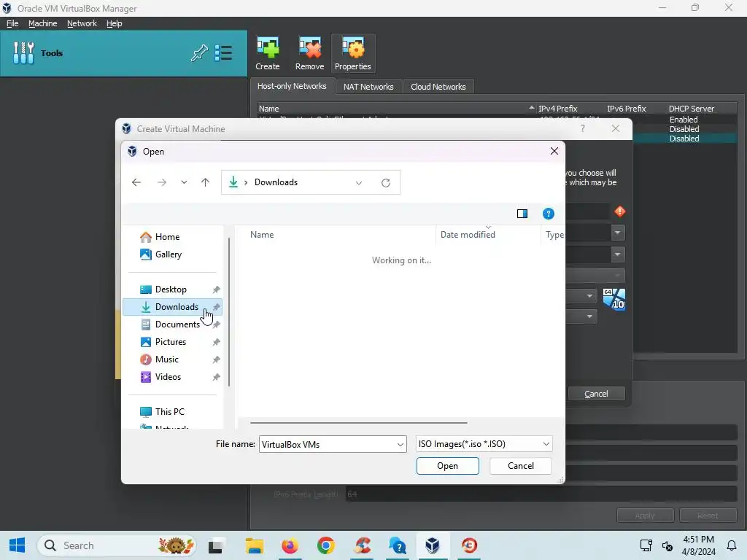Open the Tools list menu icon
Viewport: 747px width, 560px height.
coord(223,52)
